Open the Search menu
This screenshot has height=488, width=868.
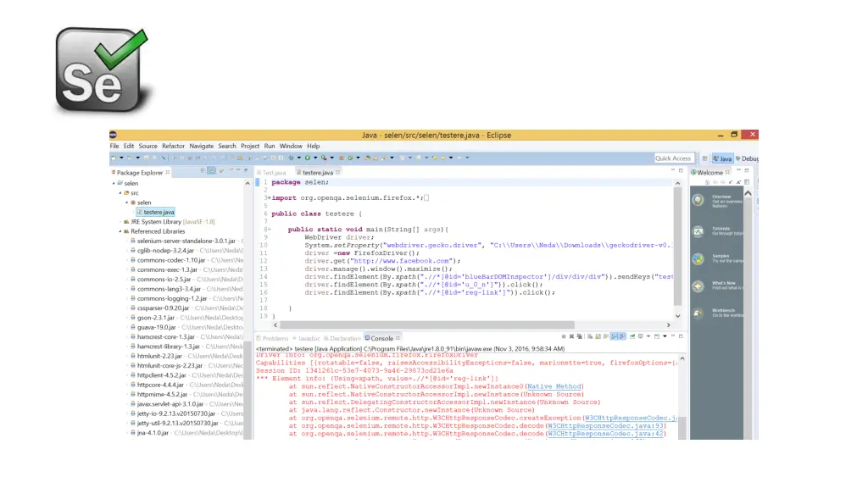pyautogui.click(x=227, y=146)
